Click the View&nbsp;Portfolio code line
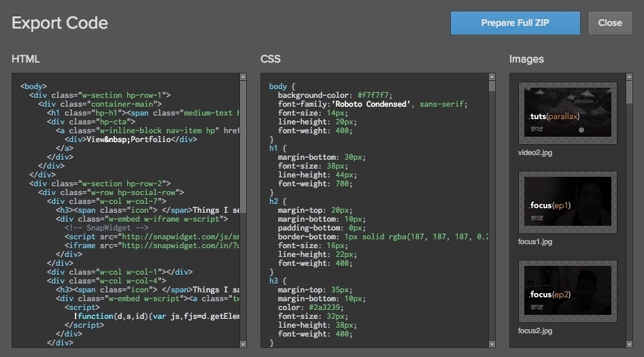 [x=131, y=139]
